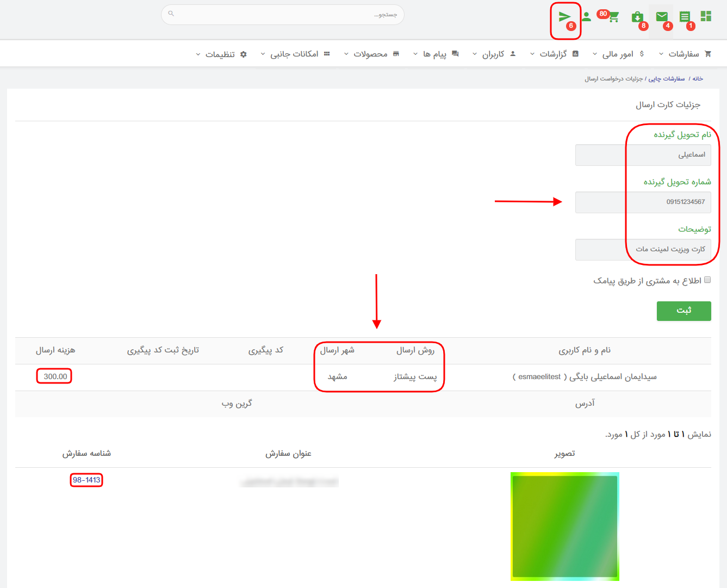Click the user profile icon in header
This screenshot has width=727, height=588.
[586, 17]
